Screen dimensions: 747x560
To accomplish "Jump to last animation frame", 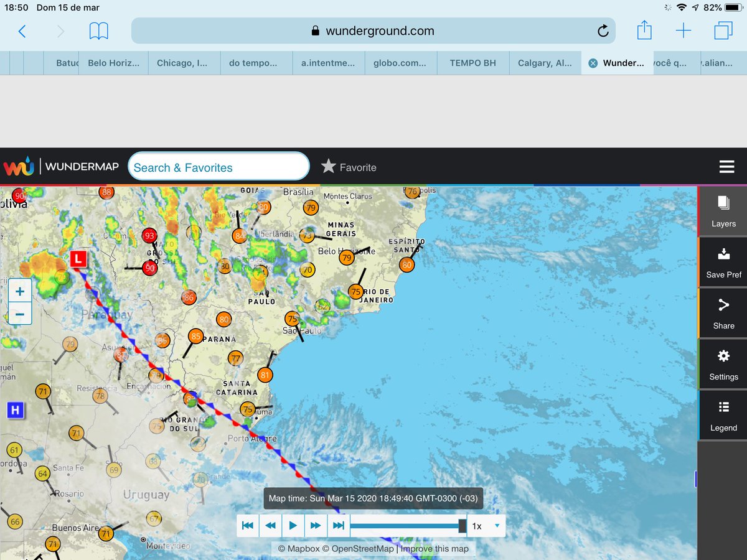I will [338, 526].
